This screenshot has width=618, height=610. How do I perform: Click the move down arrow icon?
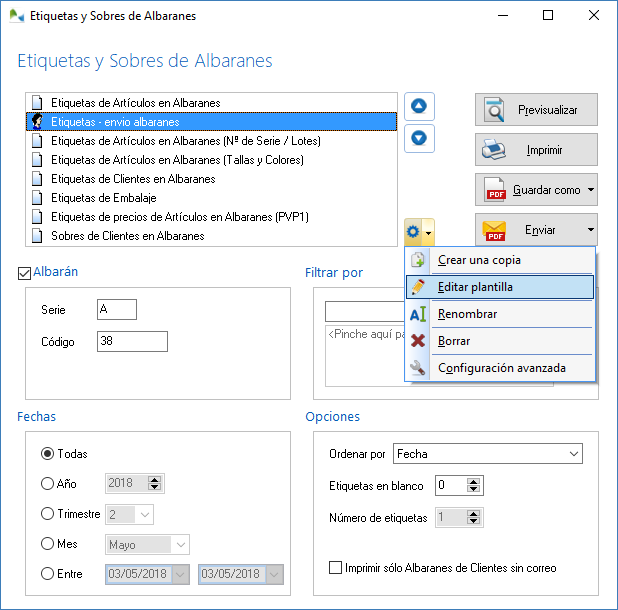pos(419,138)
